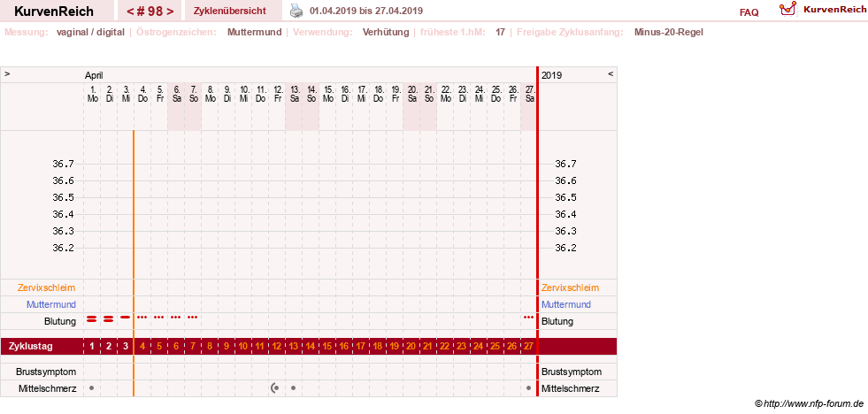
Task: Click the orange vertical marker line after day 3
Action: (134, 263)
